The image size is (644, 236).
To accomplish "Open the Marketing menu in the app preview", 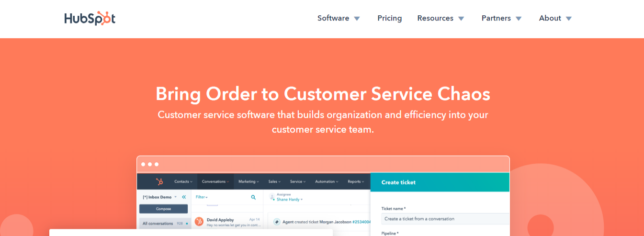I will 249,181.
